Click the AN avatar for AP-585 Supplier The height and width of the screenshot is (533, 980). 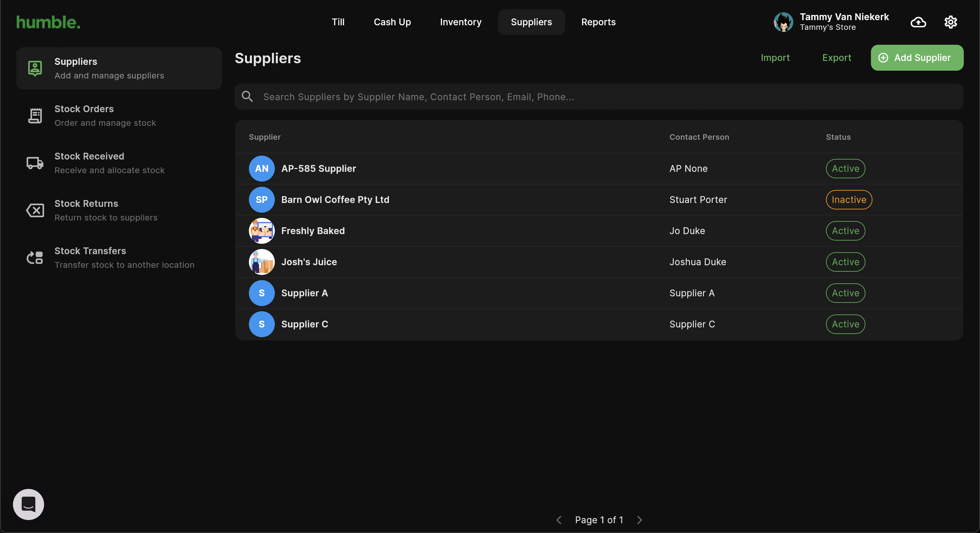[262, 169]
